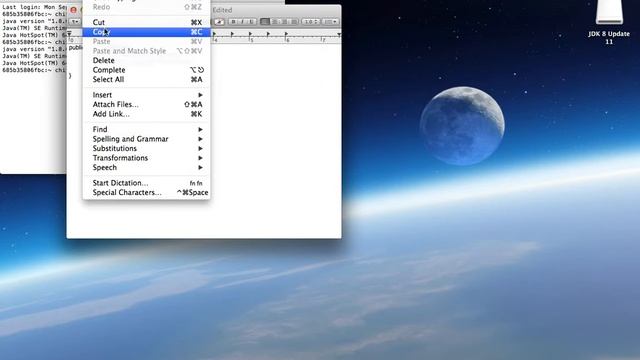Choose Cut from the Edit menu
640x360 pixels.
(x=146, y=22)
